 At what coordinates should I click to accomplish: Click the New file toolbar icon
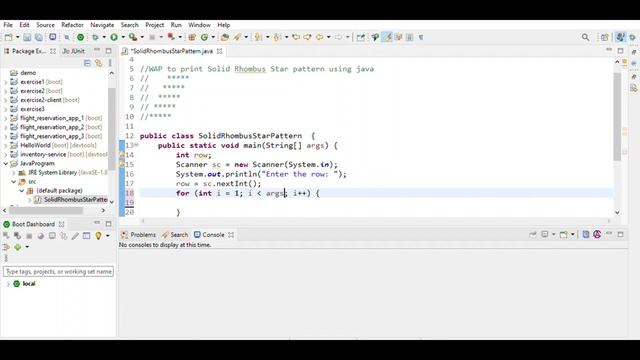[x=8, y=37]
